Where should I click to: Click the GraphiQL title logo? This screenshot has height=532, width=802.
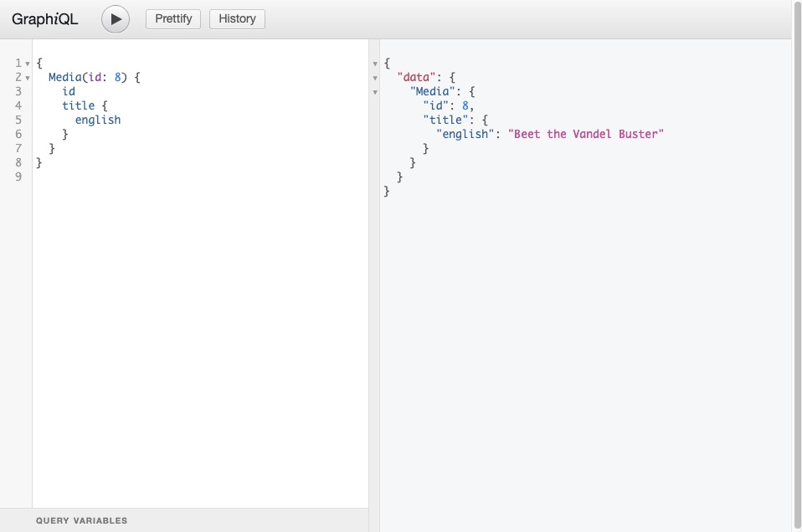coord(45,19)
